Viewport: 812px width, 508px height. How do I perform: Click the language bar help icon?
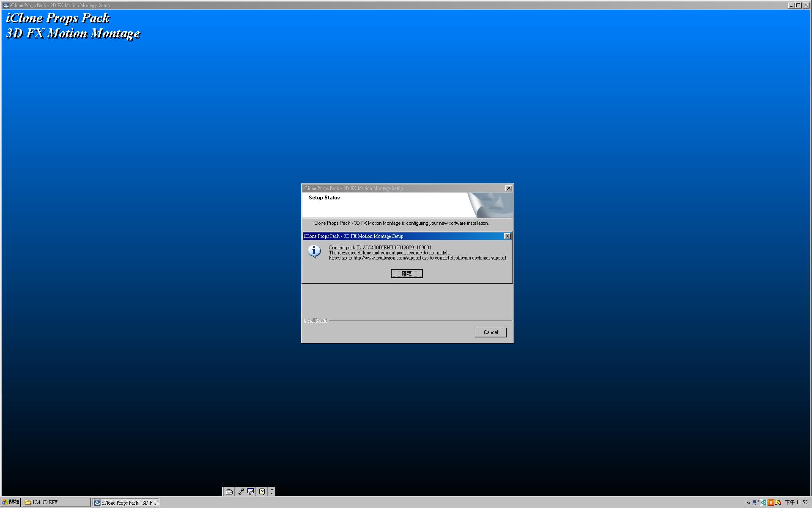point(262,491)
